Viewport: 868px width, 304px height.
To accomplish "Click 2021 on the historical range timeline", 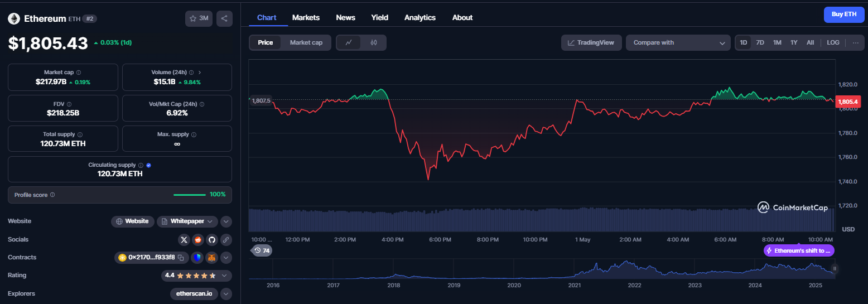I will click(575, 285).
